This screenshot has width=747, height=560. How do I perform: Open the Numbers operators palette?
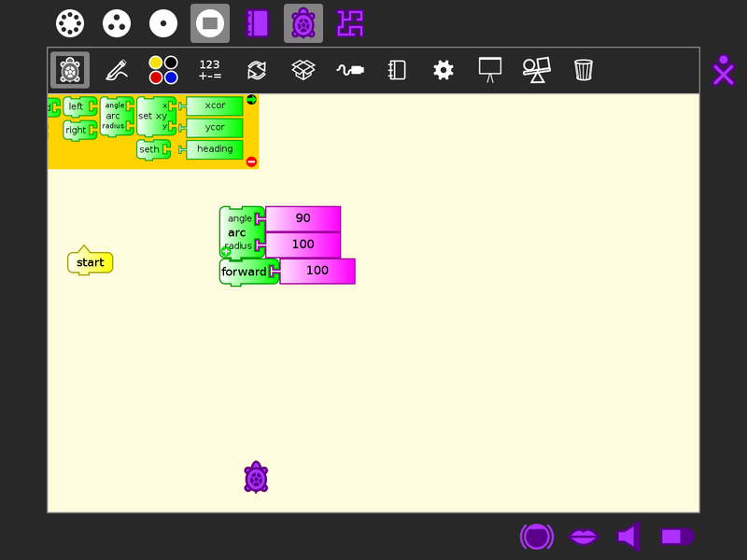point(210,70)
